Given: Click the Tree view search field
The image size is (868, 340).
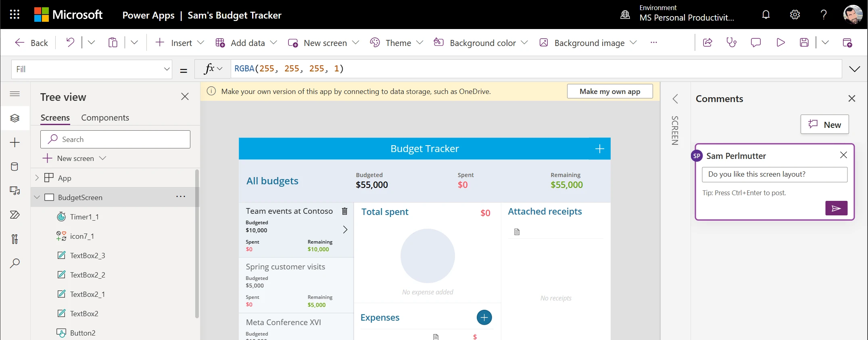Looking at the screenshot, I should [115, 139].
